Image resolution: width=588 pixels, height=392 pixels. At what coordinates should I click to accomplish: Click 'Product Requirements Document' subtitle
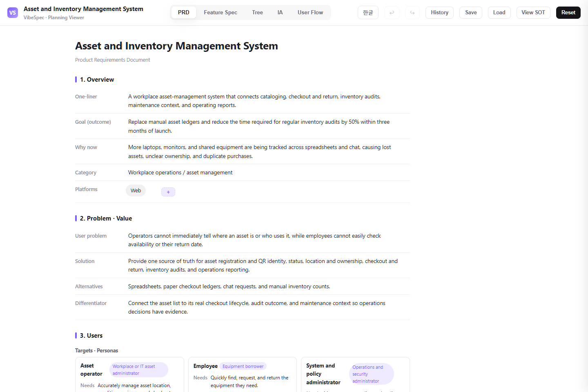pos(112,60)
